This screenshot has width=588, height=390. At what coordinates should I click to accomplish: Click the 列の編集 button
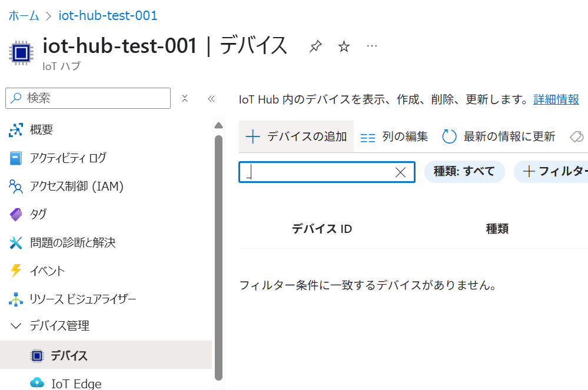(x=394, y=136)
